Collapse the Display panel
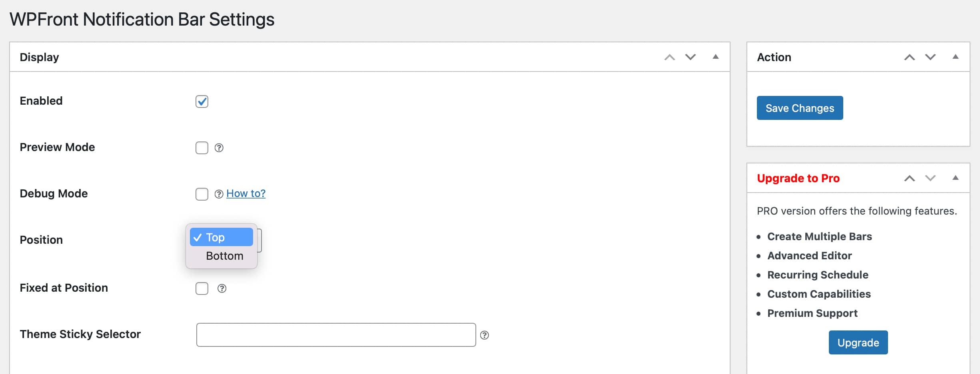 coord(715,57)
